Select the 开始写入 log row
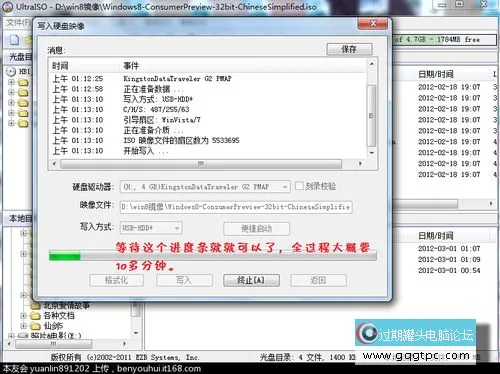This screenshot has width=500, height=374. [x=208, y=151]
